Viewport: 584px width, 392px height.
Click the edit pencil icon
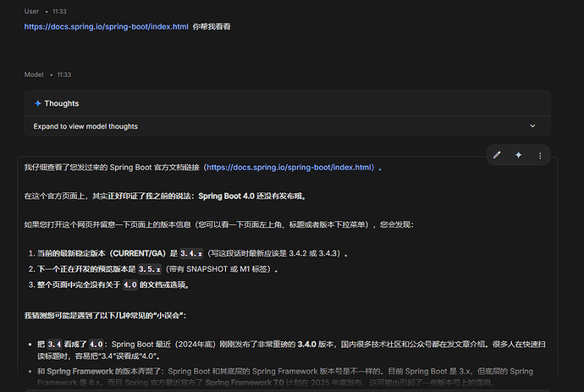click(497, 155)
